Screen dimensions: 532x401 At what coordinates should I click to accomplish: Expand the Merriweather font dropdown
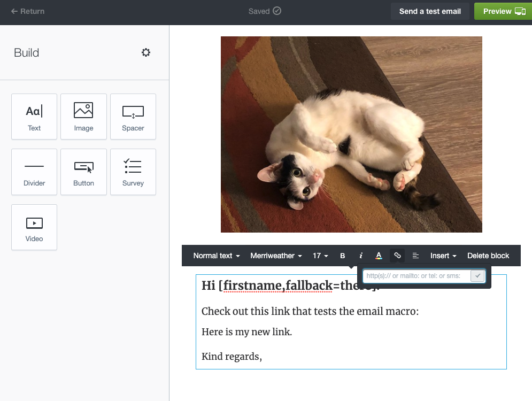(276, 256)
